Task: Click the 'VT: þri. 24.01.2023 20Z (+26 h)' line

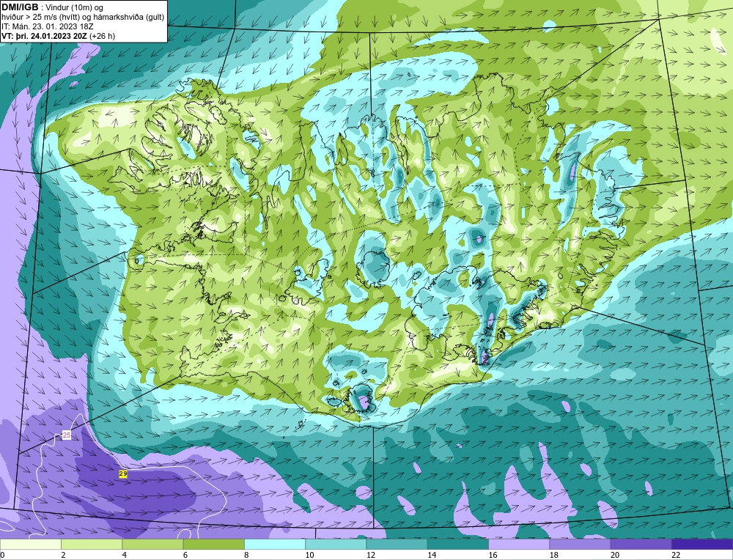Action: pyautogui.click(x=59, y=35)
